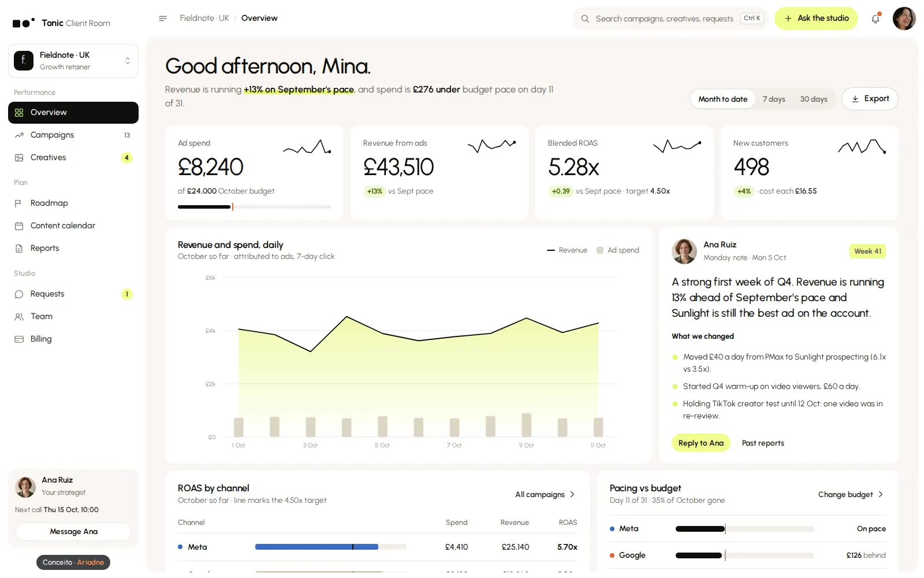Click the '£126 behind' Google pacing text
The height and width of the screenshot is (578, 924).
click(866, 555)
